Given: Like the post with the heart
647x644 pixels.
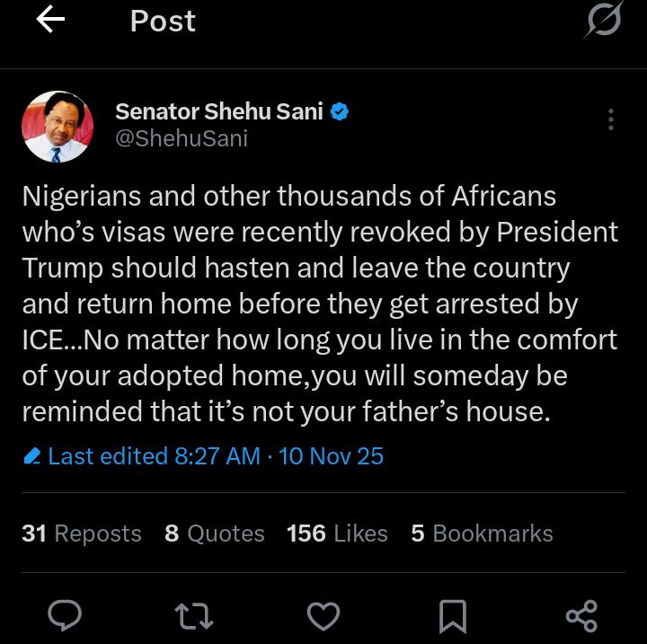Looking at the screenshot, I should point(323,615).
